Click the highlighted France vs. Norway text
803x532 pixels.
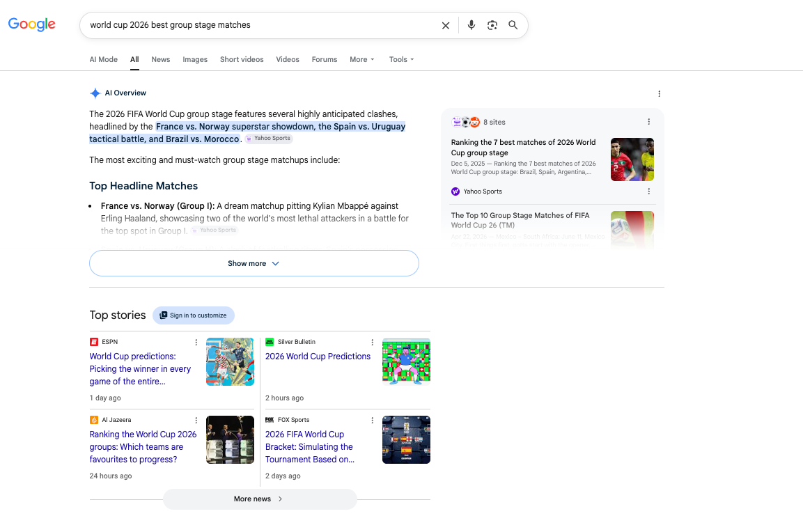tap(247, 132)
